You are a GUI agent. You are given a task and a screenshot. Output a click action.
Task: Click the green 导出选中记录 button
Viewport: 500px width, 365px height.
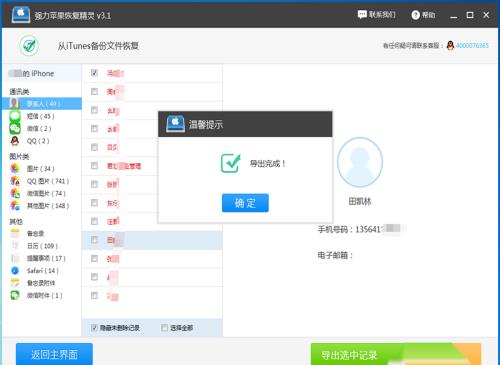coord(396,354)
